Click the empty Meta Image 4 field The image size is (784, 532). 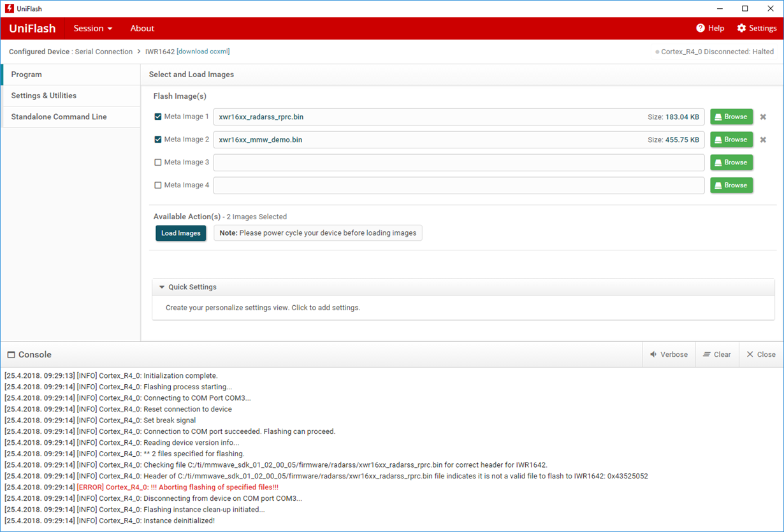pyautogui.click(x=459, y=185)
